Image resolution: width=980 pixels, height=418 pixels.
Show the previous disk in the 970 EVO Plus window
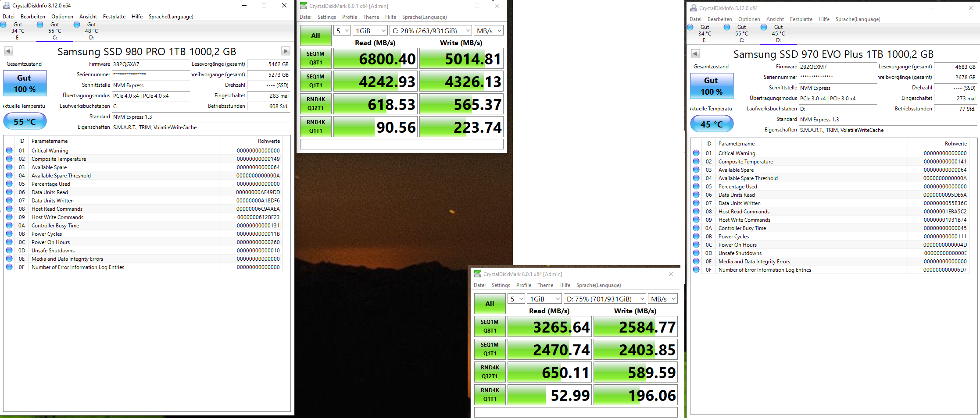point(695,53)
